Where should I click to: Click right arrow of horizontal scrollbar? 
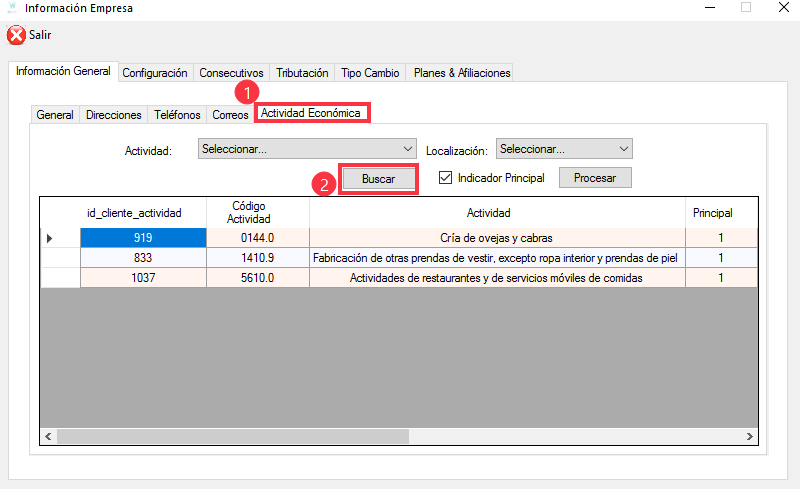click(749, 437)
